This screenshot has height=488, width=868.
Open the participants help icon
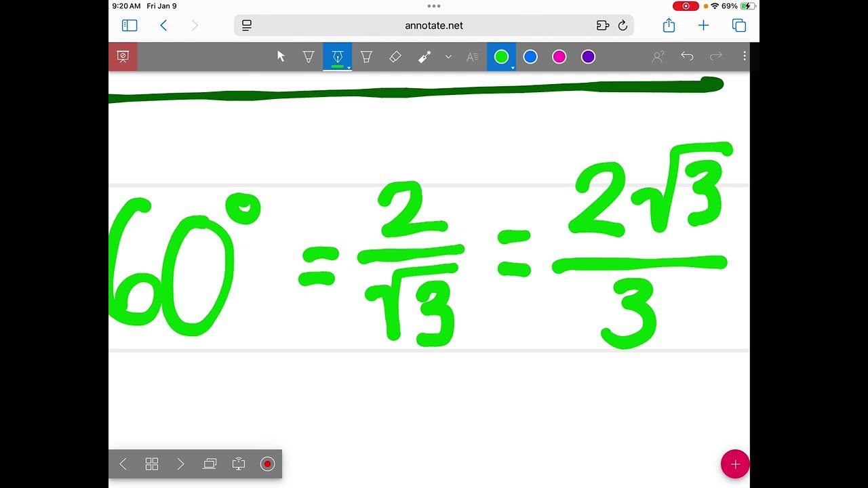(658, 57)
